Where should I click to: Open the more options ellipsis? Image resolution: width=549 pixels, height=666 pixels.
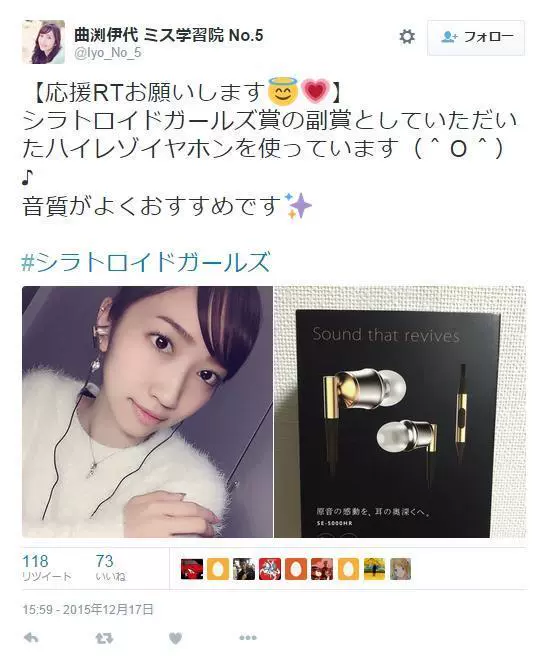click(248, 638)
